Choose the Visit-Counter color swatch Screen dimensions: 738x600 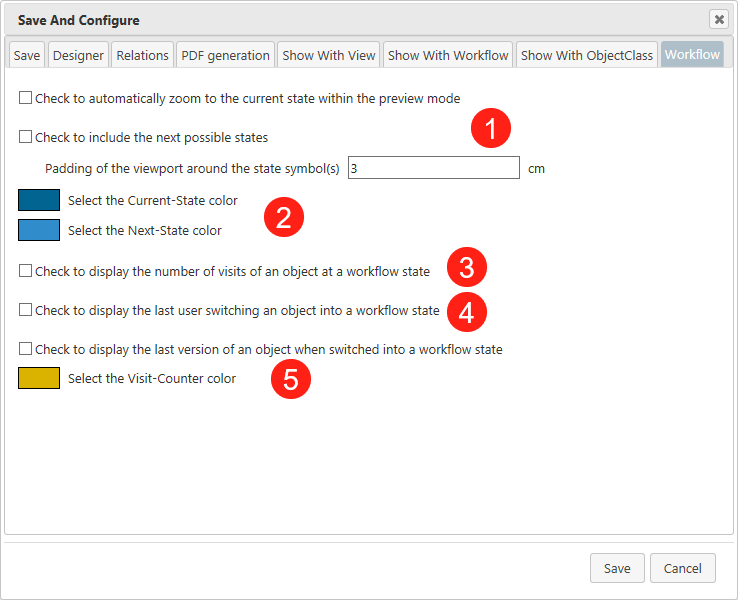coord(39,378)
